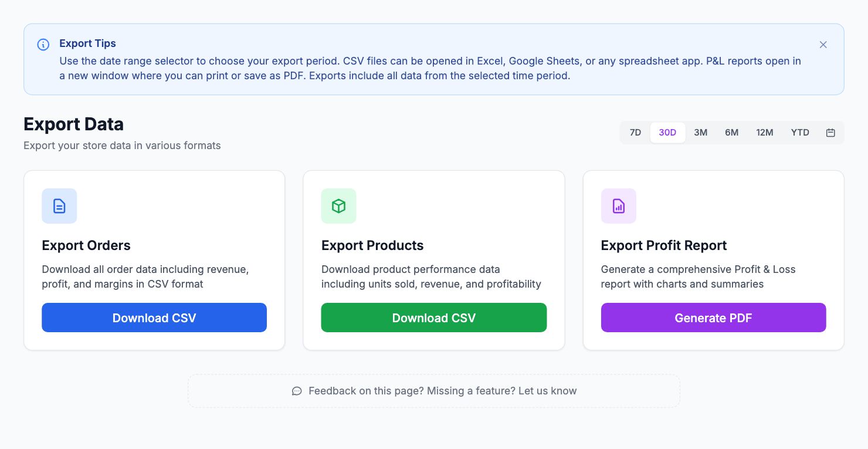Click the 'Export Orders' card title
Viewport: 868px width, 449px height.
point(86,245)
